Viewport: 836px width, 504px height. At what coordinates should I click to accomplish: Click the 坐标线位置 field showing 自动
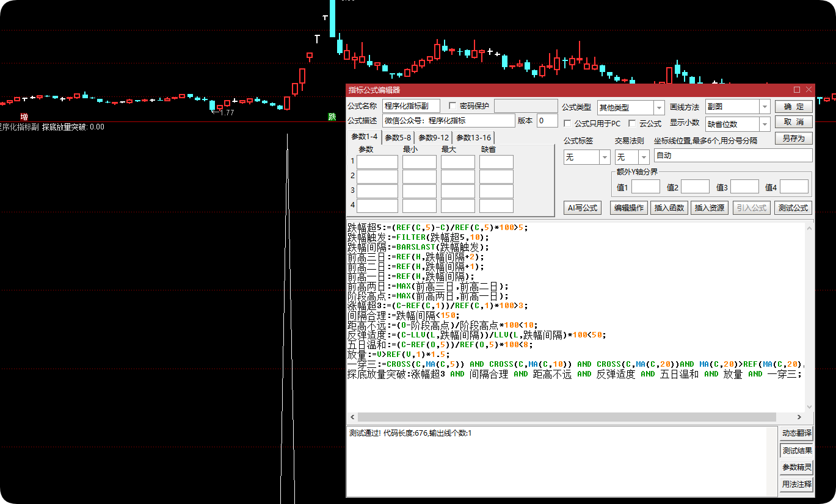(x=733, y=156)
